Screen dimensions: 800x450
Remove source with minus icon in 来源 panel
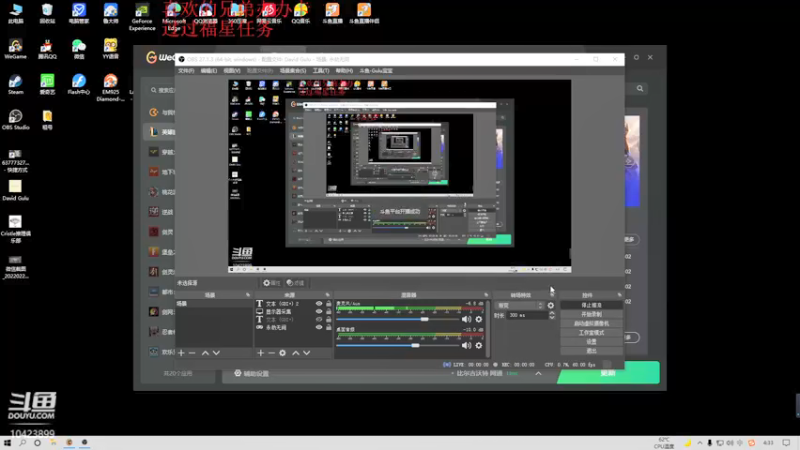pyautogui.click(x=271, y=353)
